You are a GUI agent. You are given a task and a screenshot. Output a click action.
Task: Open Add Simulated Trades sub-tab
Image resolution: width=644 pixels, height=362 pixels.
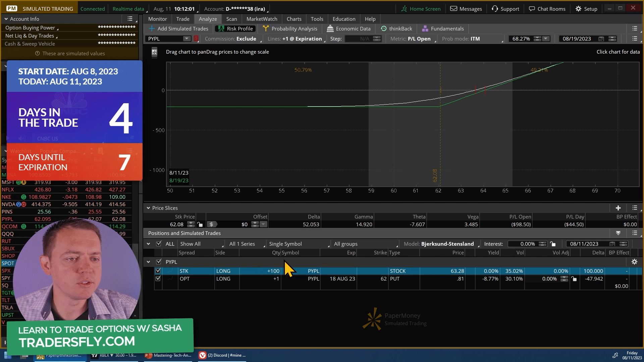coord(178,29)
